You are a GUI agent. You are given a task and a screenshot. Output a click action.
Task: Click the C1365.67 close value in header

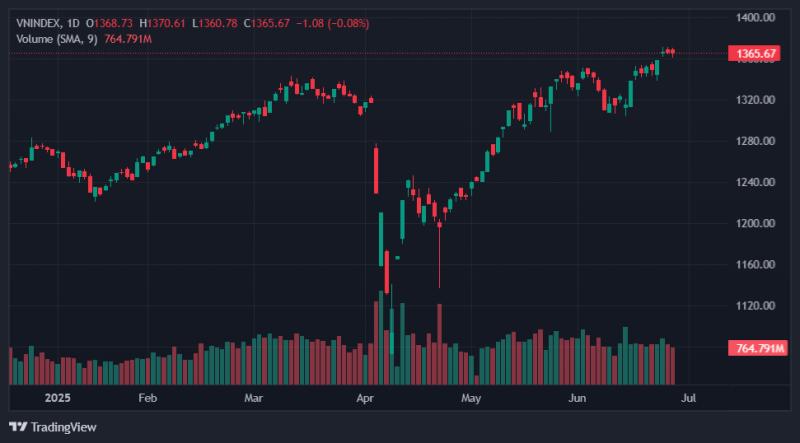click(266, 23)
